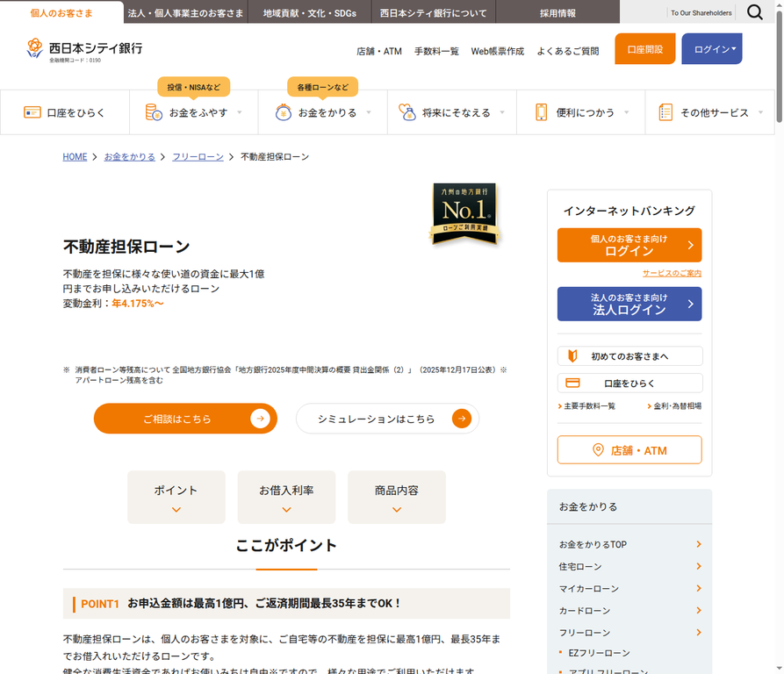Jump to 商品内容 section anchor

(397, 497)
